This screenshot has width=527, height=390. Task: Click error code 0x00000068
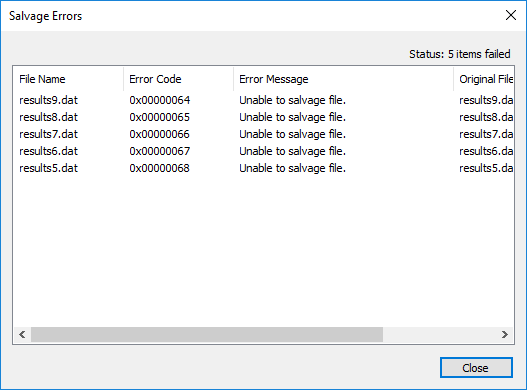coord(160,168)
